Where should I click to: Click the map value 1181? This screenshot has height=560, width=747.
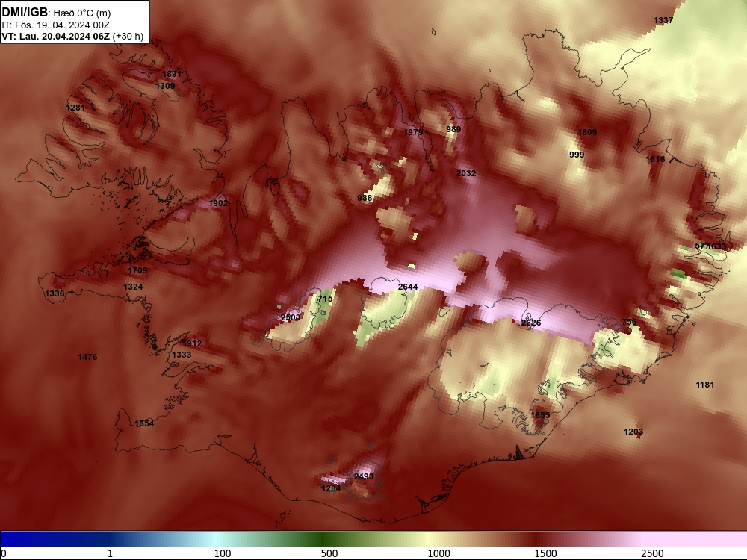705,385
